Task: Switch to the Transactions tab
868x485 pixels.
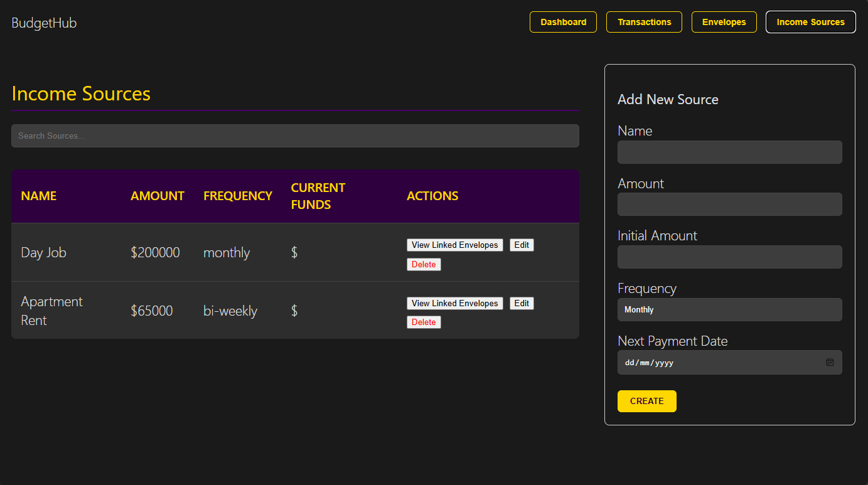Action: [x=644, y=21]
